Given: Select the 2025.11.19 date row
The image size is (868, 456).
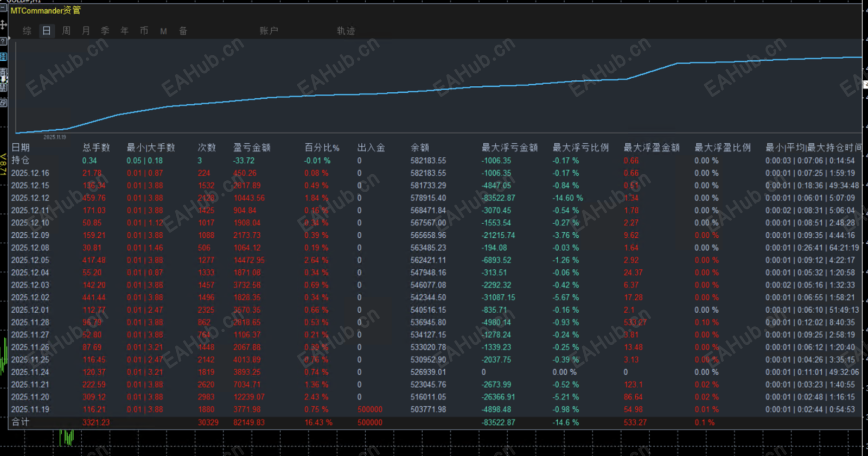Looking at the screenshot, I should point(30,410).
